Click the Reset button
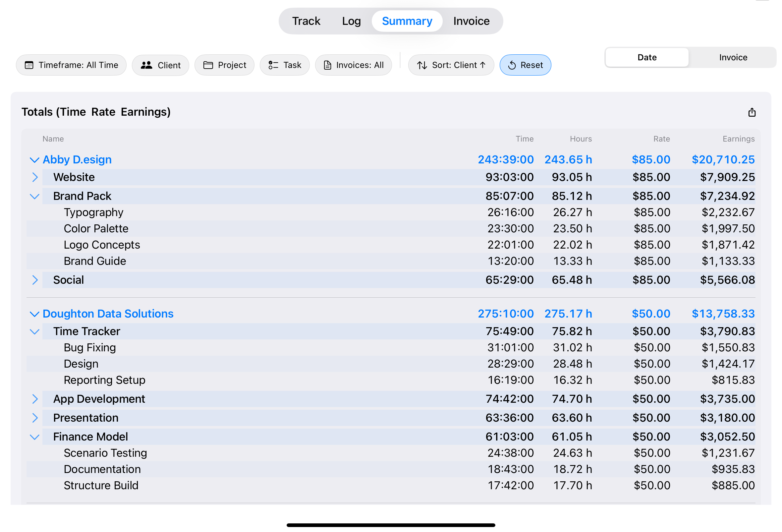 (x=525, y=65)
